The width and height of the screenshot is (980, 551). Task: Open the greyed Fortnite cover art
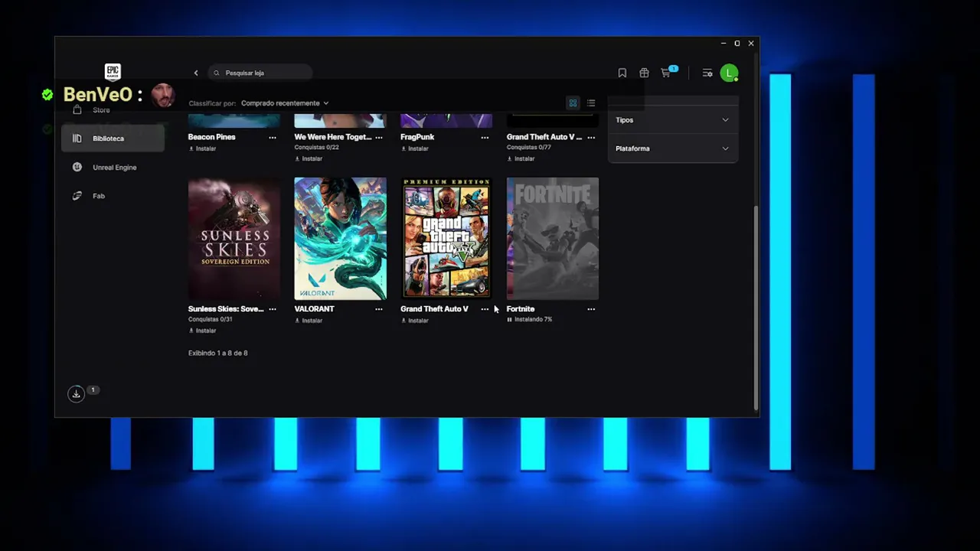click(553, 239)
